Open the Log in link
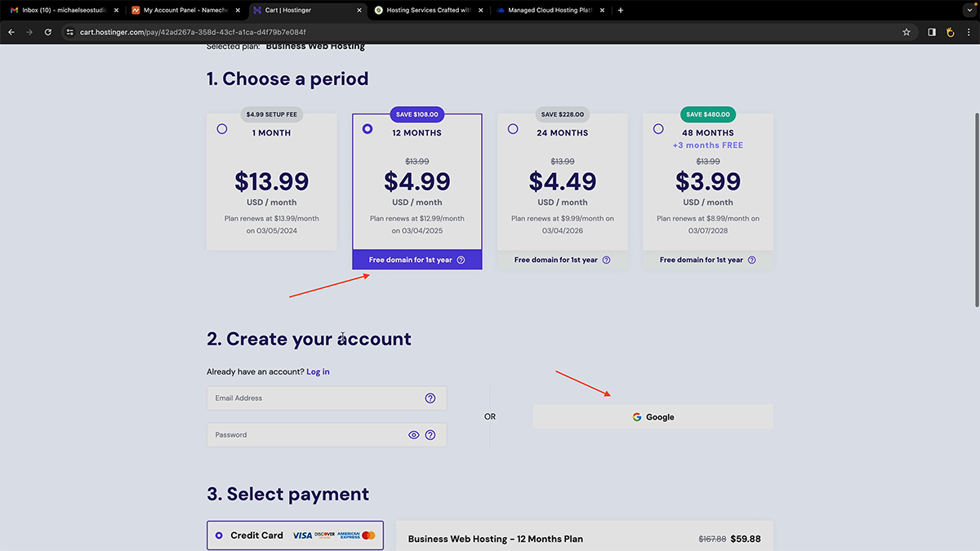The height and width of the screenshot is (551, 980). click(x=318, y=372)
